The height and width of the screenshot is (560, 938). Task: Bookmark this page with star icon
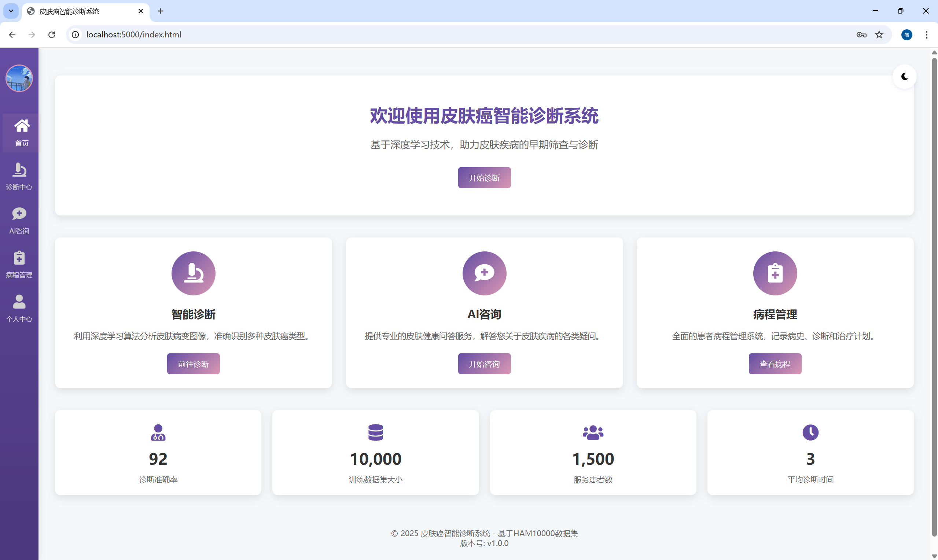(879, 35)
